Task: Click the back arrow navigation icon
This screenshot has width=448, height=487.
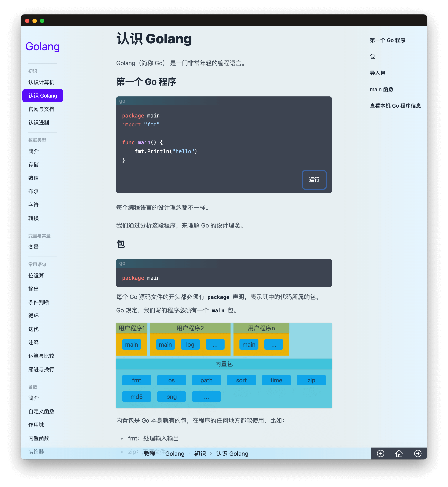Action: pyautogui.click(x=380, y=453)
